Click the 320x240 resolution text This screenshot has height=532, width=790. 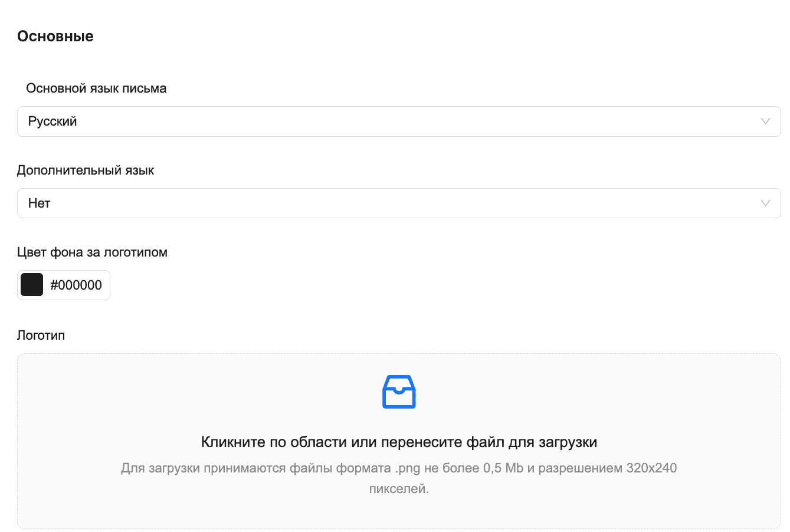pyautogui.click(x=651, y=468)
